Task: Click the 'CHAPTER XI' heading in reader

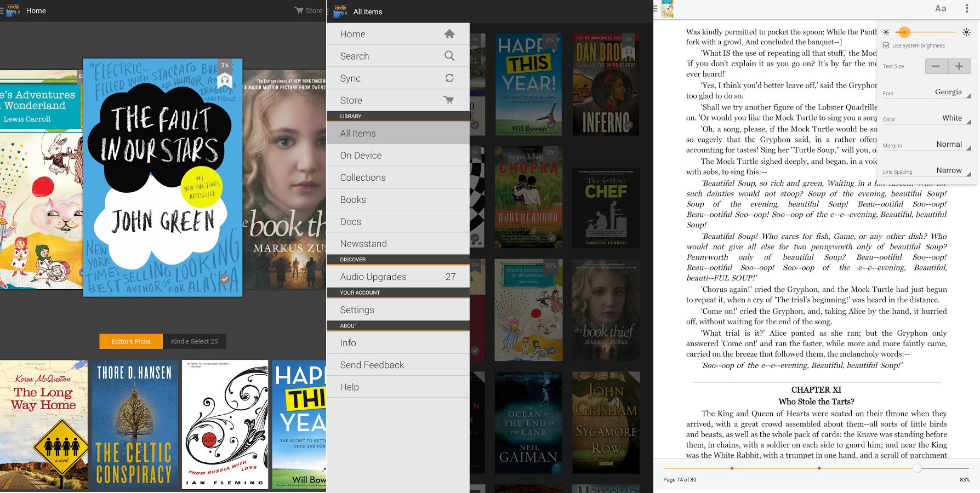Action: [816, 390]
